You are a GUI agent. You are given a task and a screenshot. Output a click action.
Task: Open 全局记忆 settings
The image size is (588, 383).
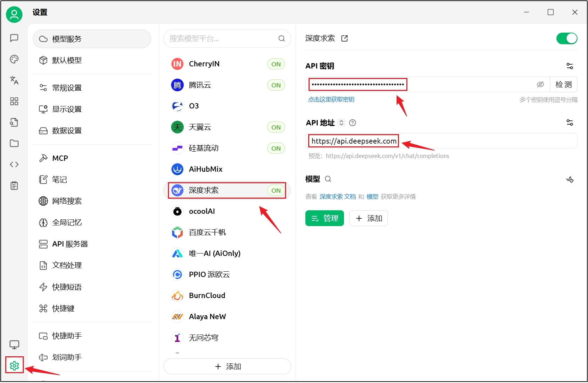point(92,223)
